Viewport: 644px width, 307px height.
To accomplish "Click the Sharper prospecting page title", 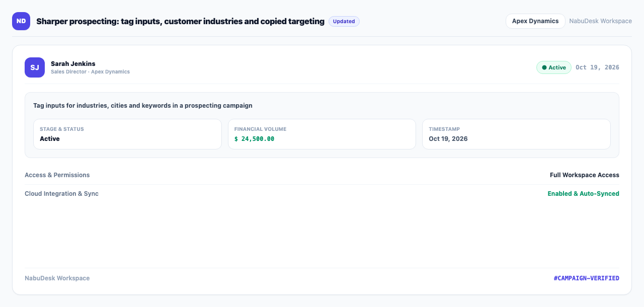I will [180, 21].
